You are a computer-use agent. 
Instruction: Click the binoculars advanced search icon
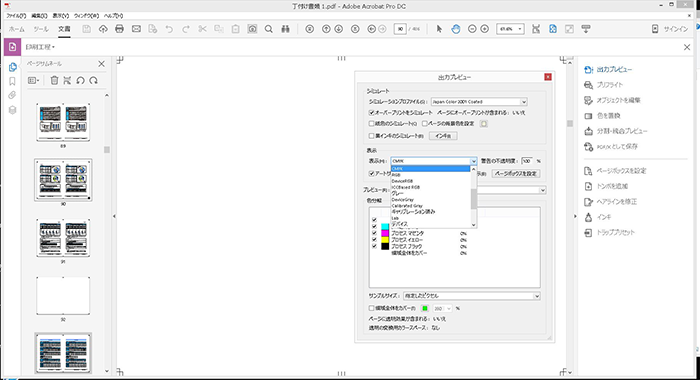pos(285,29)
